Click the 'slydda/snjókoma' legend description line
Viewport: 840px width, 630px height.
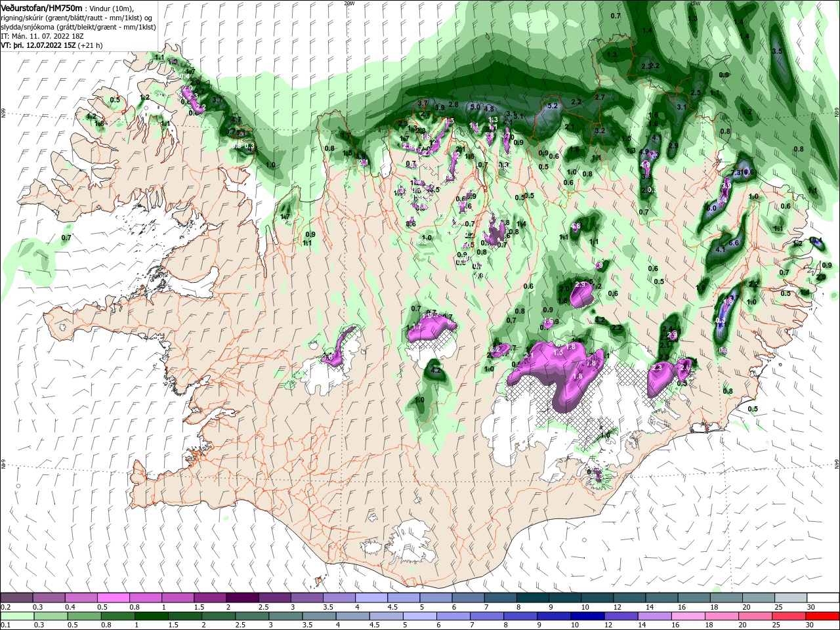tap(78, 27)
